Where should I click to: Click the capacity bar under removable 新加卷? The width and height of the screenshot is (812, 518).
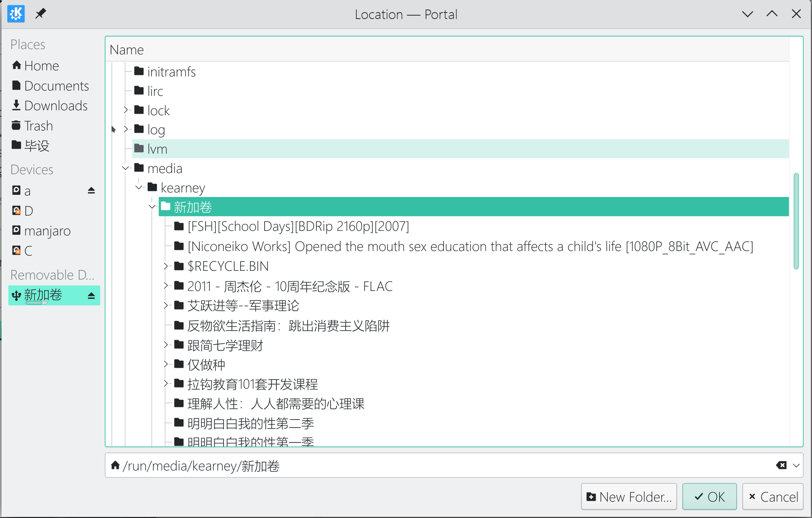tap(37, 303)
